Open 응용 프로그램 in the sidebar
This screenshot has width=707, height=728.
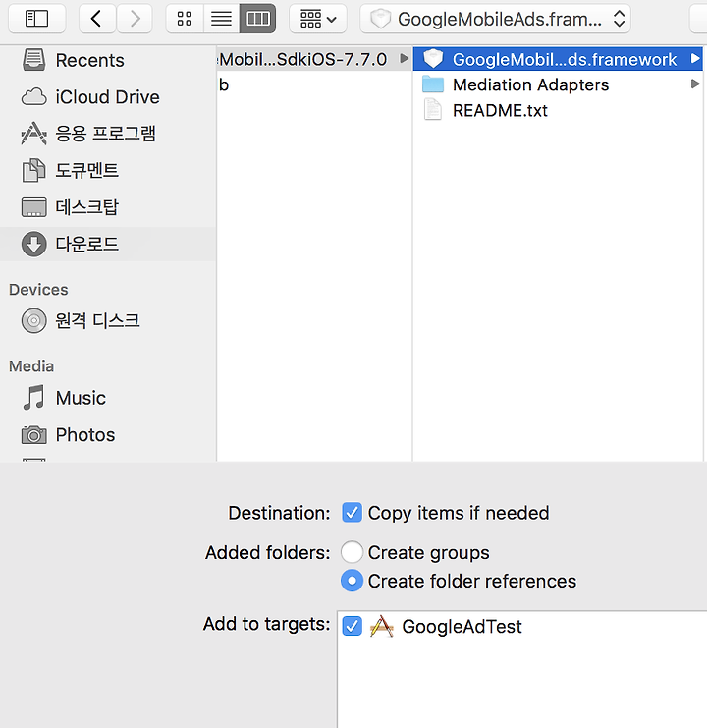pyautogui.click(x=108, y=134)
